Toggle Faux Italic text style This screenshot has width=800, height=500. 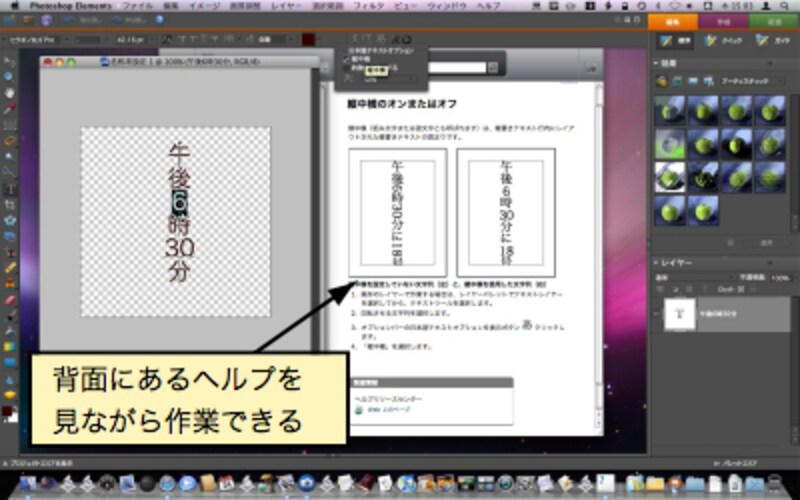pos(192,39)
